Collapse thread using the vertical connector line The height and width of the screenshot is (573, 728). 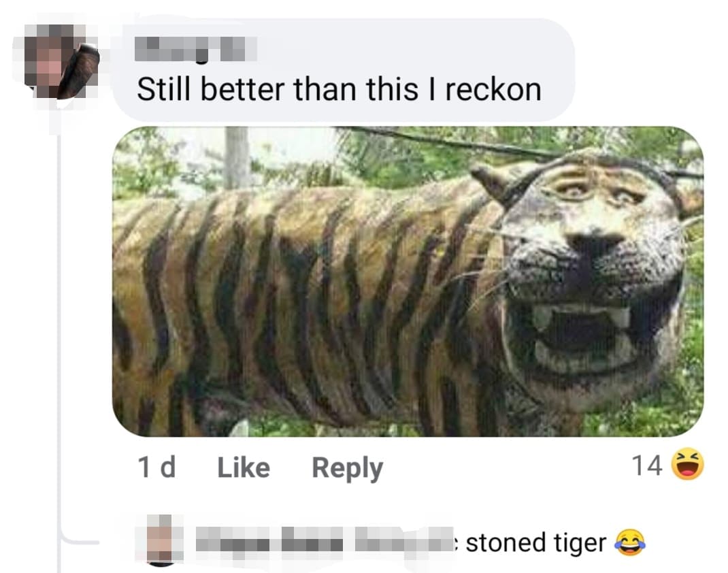[59, 325]
